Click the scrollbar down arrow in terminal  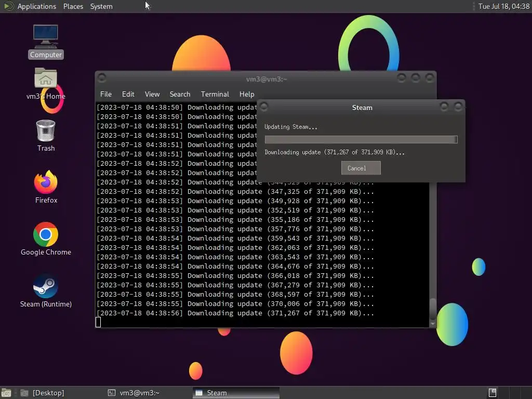pos(433,324)
